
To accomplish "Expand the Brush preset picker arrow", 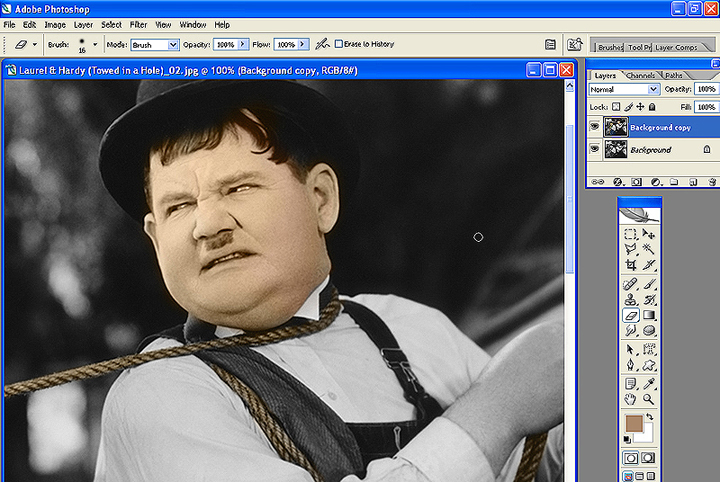I will [96, 45].
